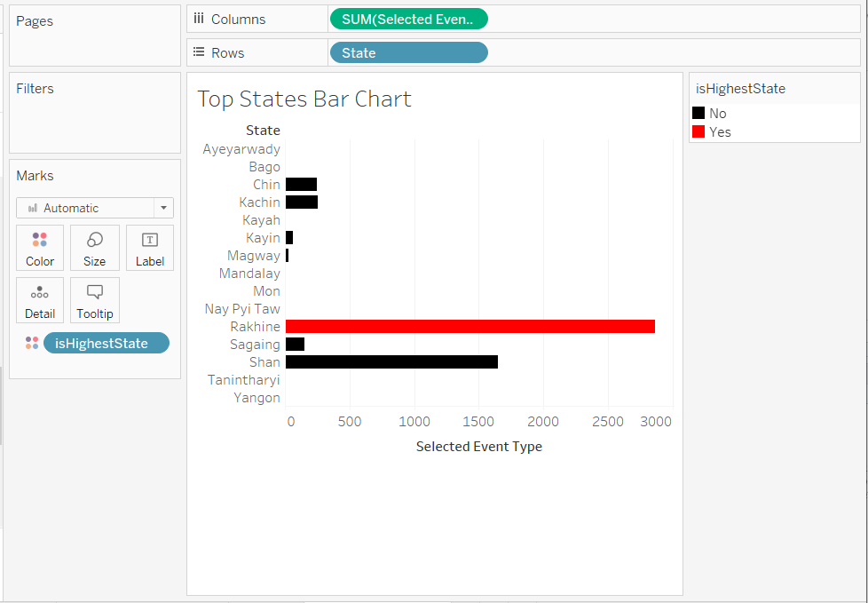The image size is (868, 603).
Task: Click the State column header
Action: point(263,131)
